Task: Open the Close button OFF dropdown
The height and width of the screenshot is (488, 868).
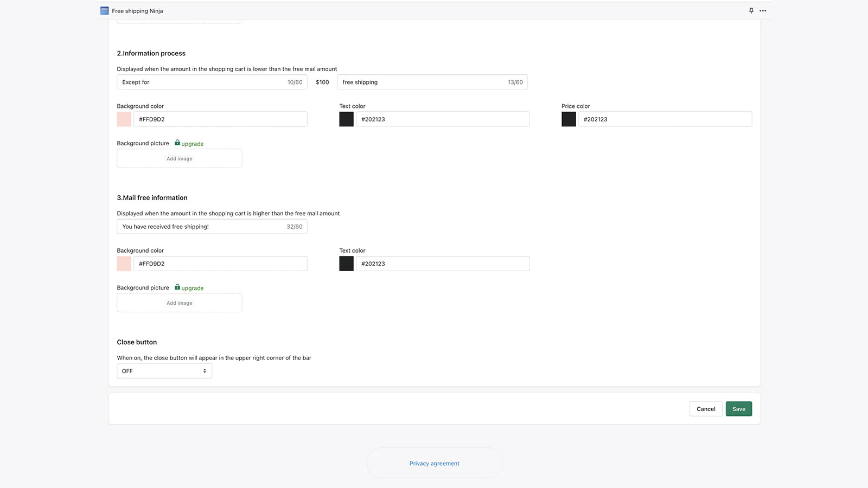Action: [x=164, y=371]
